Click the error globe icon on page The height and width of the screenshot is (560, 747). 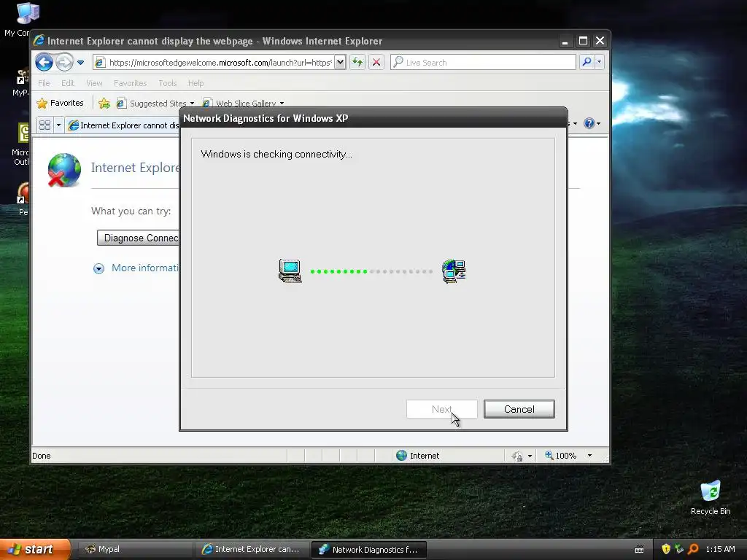click(64, 170)
